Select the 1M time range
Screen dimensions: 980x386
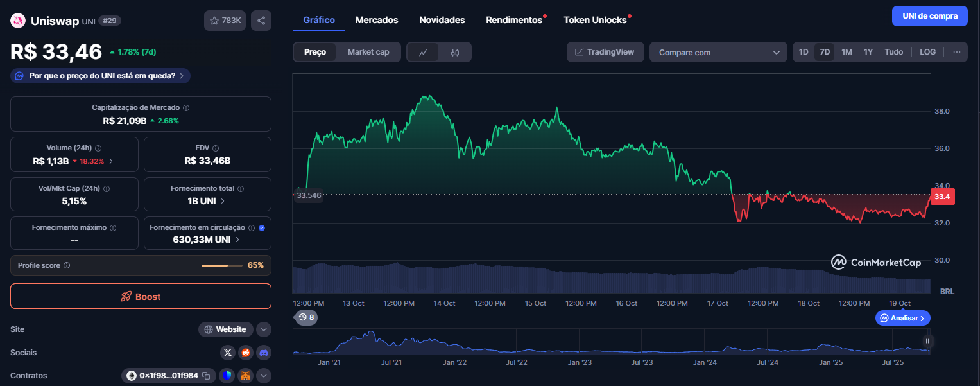847,52
